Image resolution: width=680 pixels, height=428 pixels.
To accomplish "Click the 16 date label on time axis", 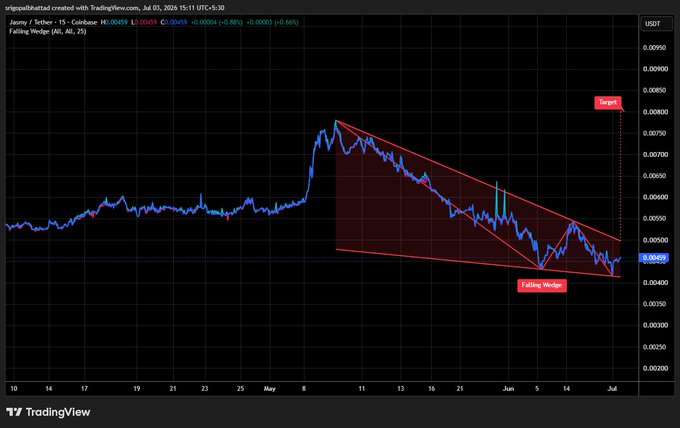I will point(432,389).
